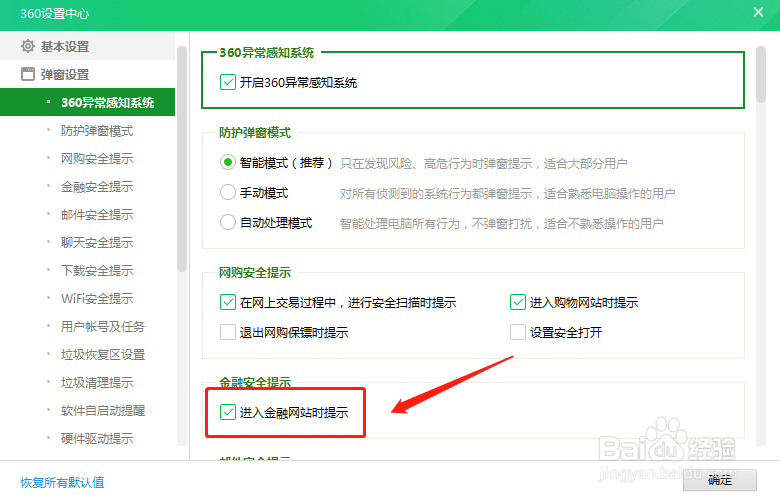Select 自动处理模式 radio button
The width and height of the screenshot is (780, 500).
[x=228, y=222]
